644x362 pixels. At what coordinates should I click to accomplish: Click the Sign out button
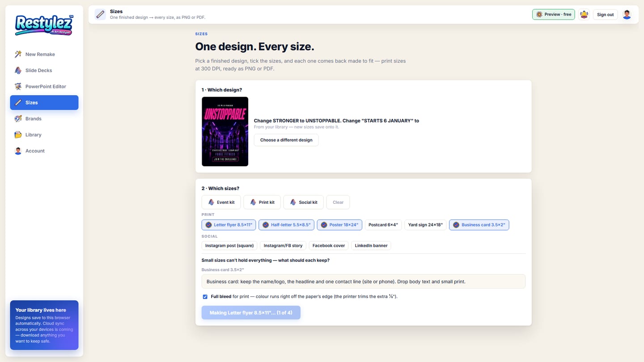tap(605, 14)
